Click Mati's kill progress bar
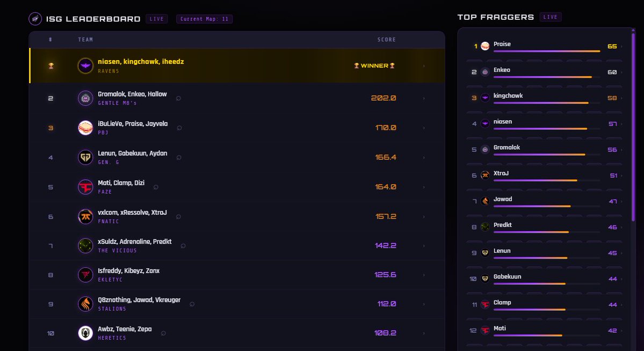Viewport: 644px width, 351px height. (547, 335)
